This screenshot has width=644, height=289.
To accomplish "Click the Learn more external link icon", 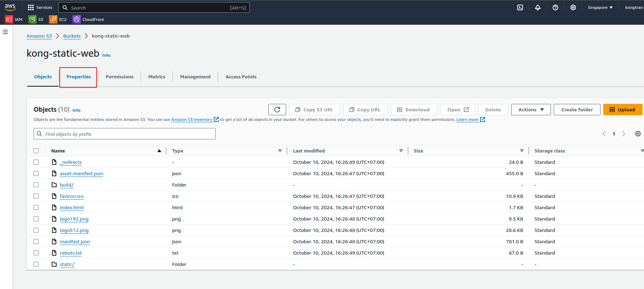I will click(x=483, y=120).
